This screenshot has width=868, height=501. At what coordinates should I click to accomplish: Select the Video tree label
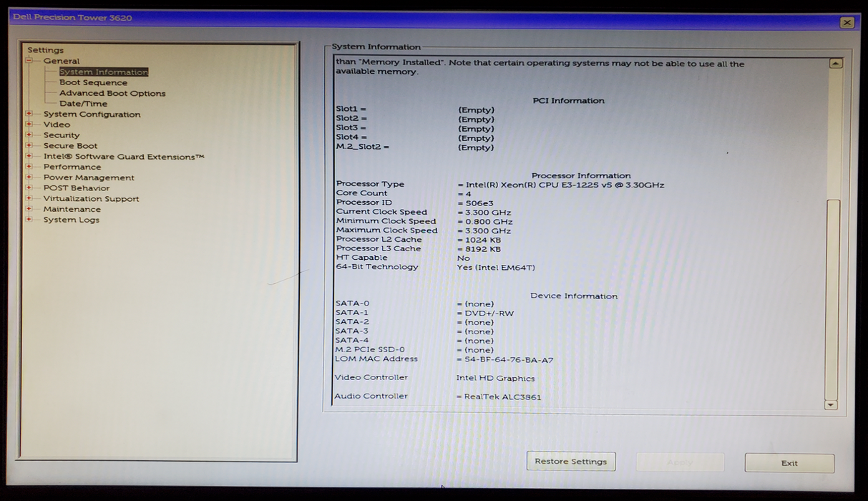(x=57, y=125)
